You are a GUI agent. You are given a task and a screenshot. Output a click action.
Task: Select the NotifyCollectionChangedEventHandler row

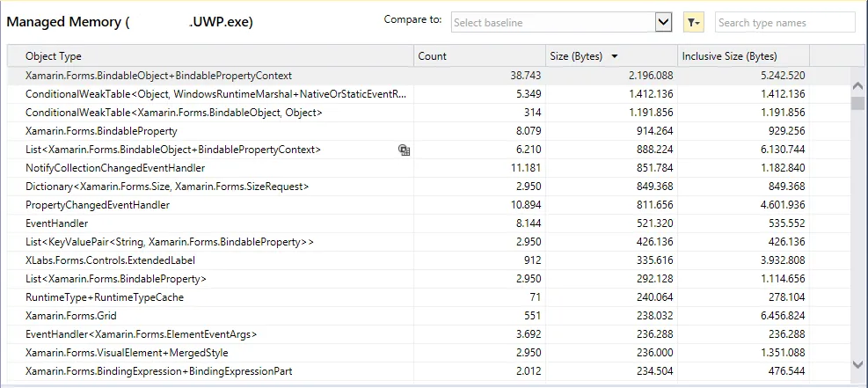tap(115, 168)
